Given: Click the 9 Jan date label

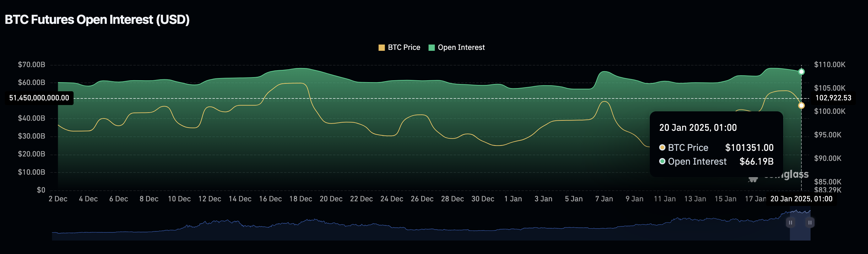Looking at the screenshot, I should click(634, 199).
